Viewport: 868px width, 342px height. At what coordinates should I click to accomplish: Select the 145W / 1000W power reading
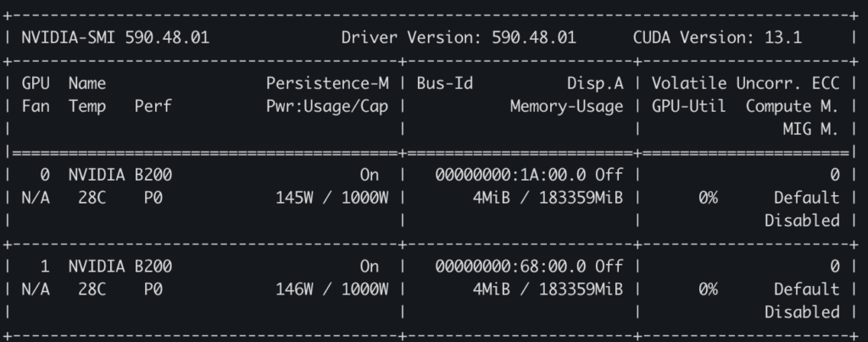tap(332, 198)
